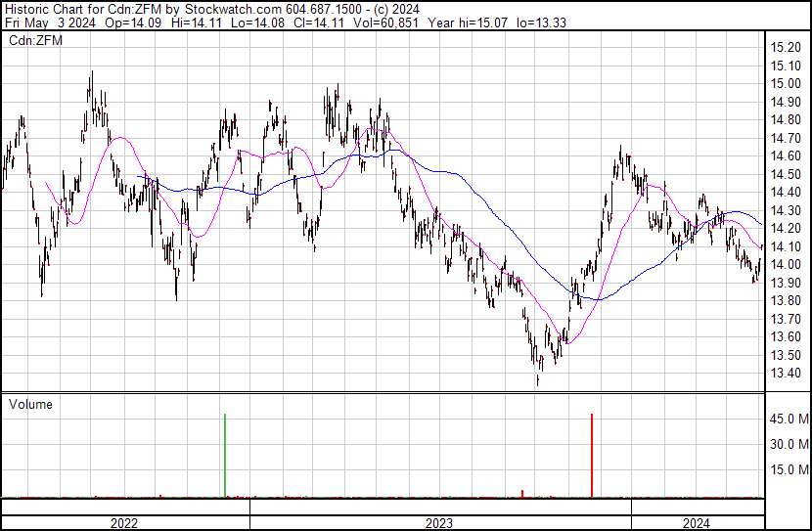
Task: Click the 'Fri May 3 2024' date text
Action: click(50, 22)
